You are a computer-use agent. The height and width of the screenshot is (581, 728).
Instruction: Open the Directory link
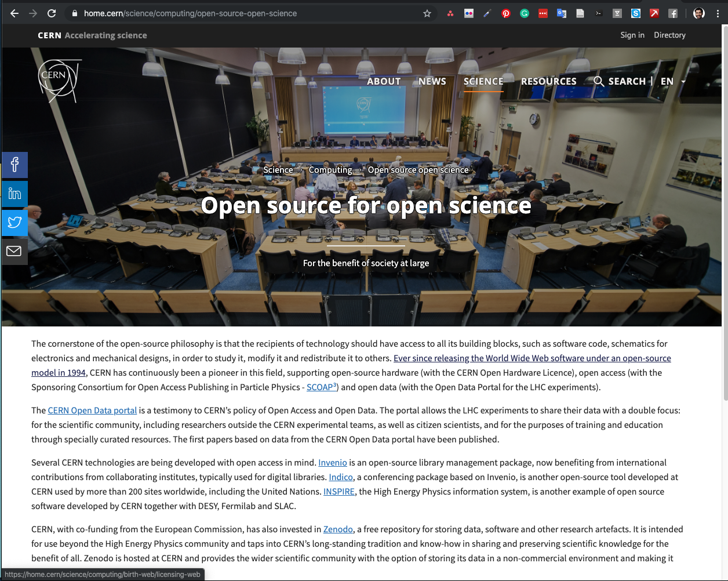click(669, 35)
